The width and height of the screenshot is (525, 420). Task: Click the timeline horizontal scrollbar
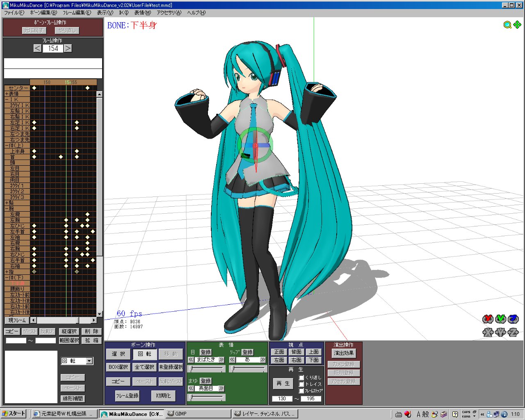coord(64,320)
